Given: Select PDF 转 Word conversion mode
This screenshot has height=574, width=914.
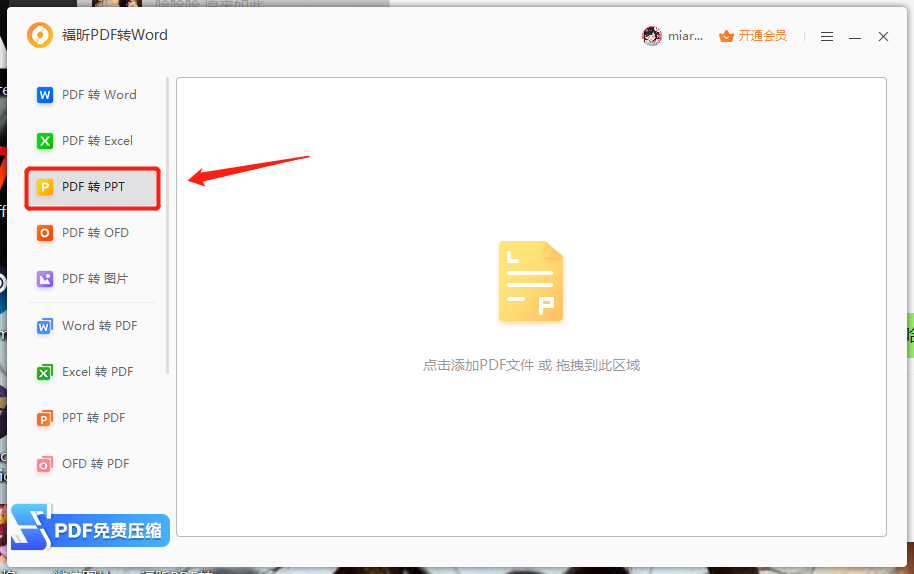Looking at the screenshot, I should click(92, 95).
